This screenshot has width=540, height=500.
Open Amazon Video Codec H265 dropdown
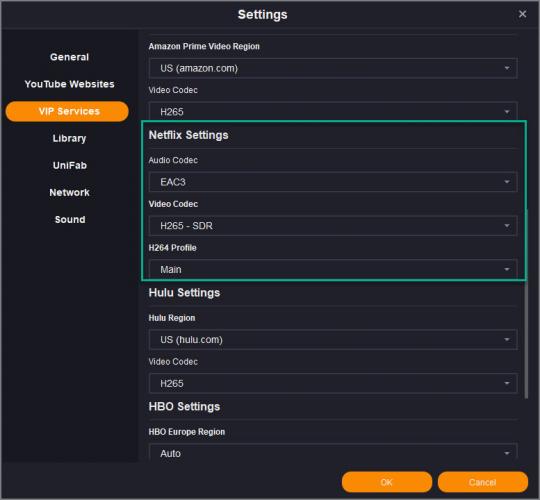point(333,111)
